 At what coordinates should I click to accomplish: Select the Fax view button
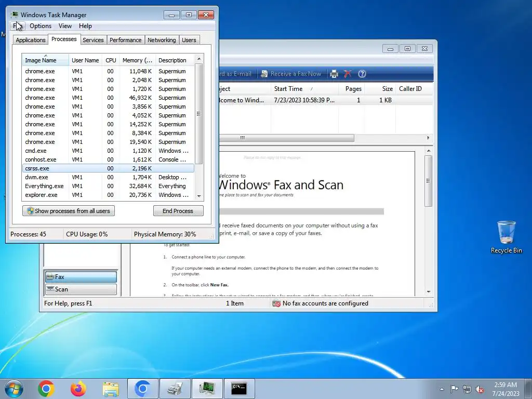click(81, 277)
